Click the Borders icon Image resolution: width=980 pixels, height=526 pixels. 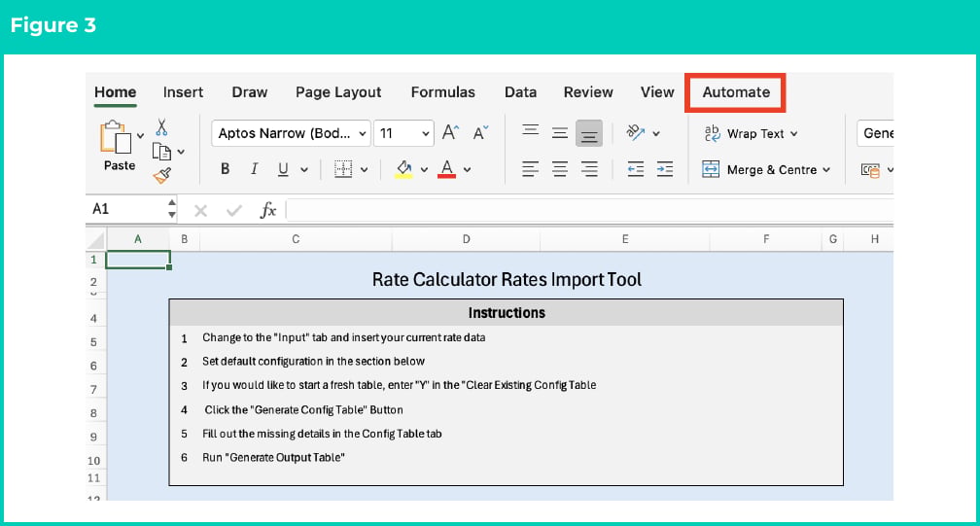pos(343,168)
